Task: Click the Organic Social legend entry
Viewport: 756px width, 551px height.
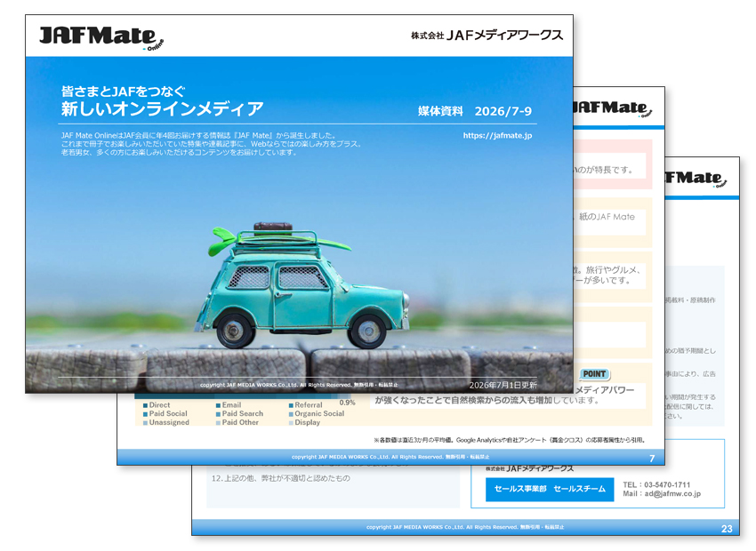Action: pos(317,414)
